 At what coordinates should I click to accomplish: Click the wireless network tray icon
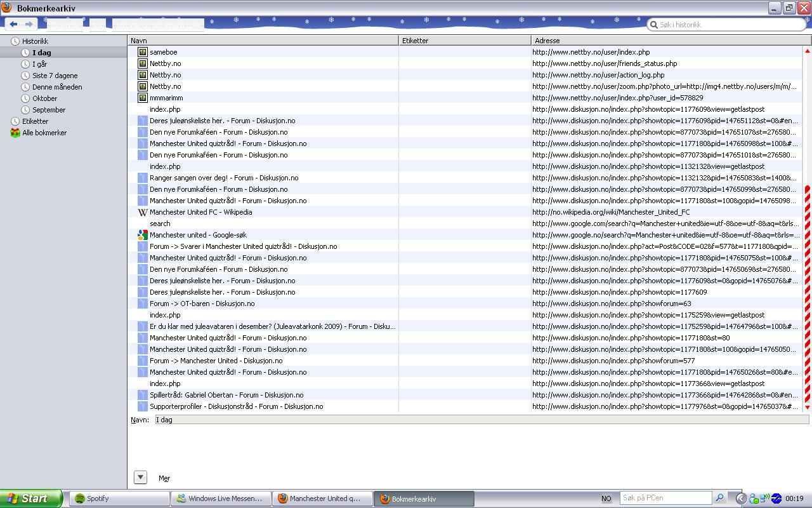click(x=764, y=498)
